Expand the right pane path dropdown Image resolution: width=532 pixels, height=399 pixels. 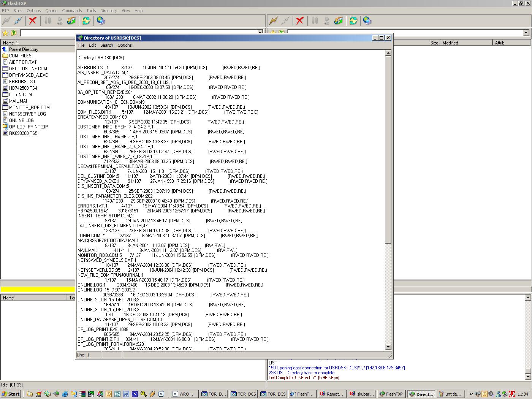point(526,33)
